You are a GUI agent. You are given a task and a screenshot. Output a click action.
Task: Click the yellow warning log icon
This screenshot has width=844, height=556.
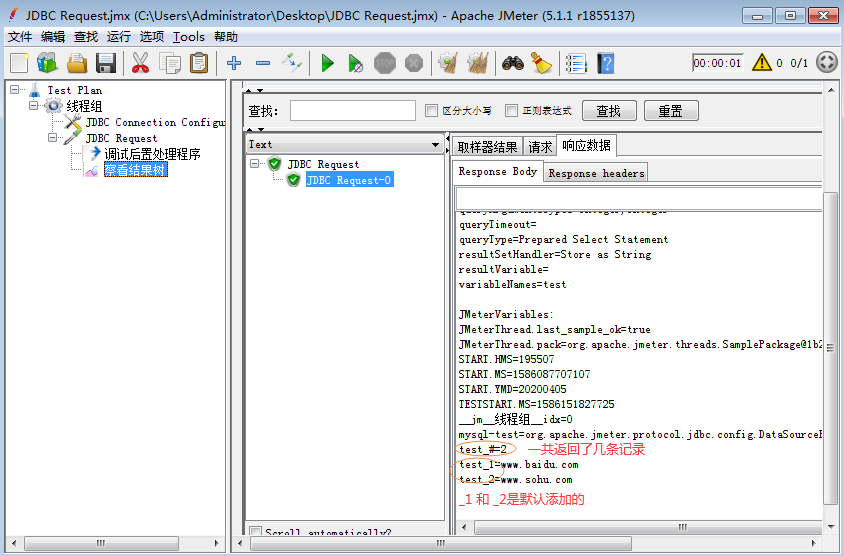pos(762,62)
